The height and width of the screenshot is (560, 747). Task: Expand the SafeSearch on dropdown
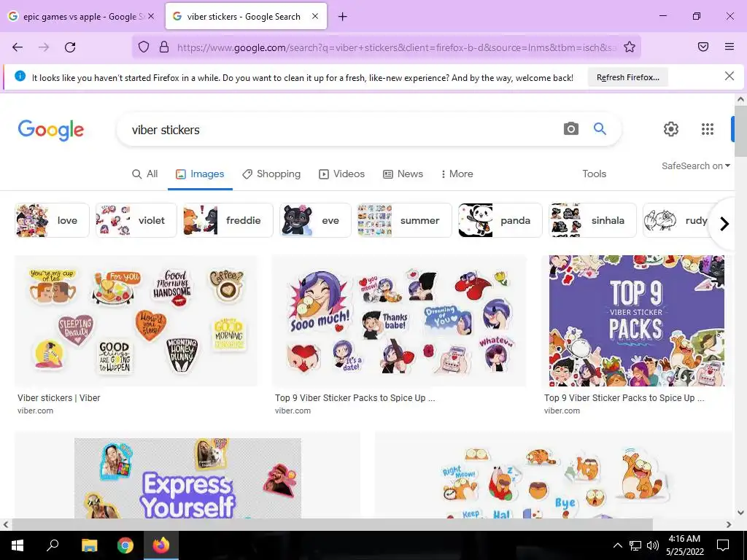pos(695,166)
